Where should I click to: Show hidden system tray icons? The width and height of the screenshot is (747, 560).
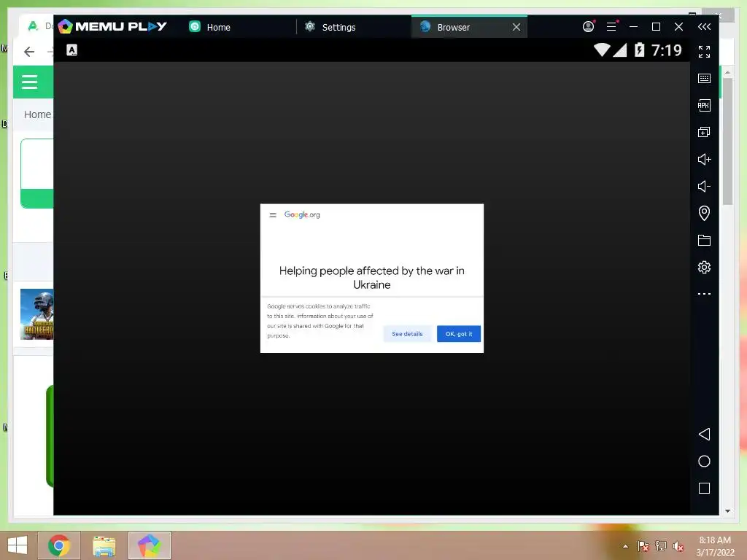[625, 546]
